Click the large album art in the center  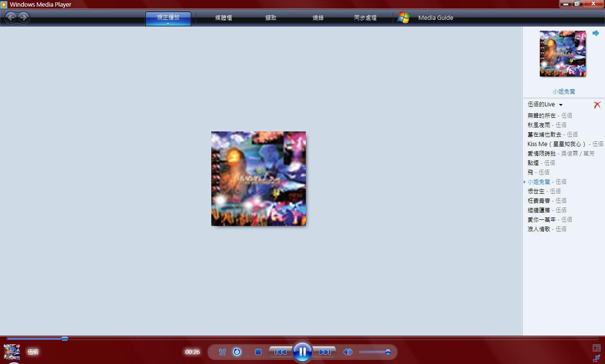pos(259,179)
